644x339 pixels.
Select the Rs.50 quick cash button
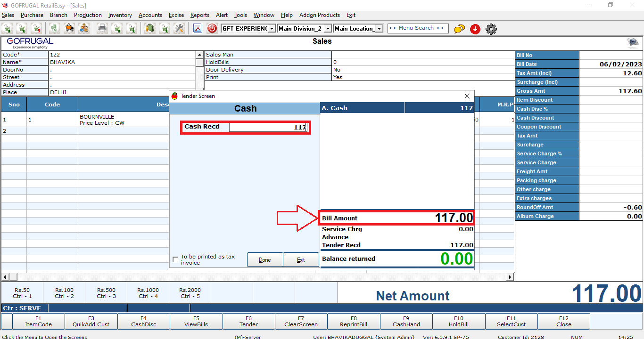coord(22,293)
